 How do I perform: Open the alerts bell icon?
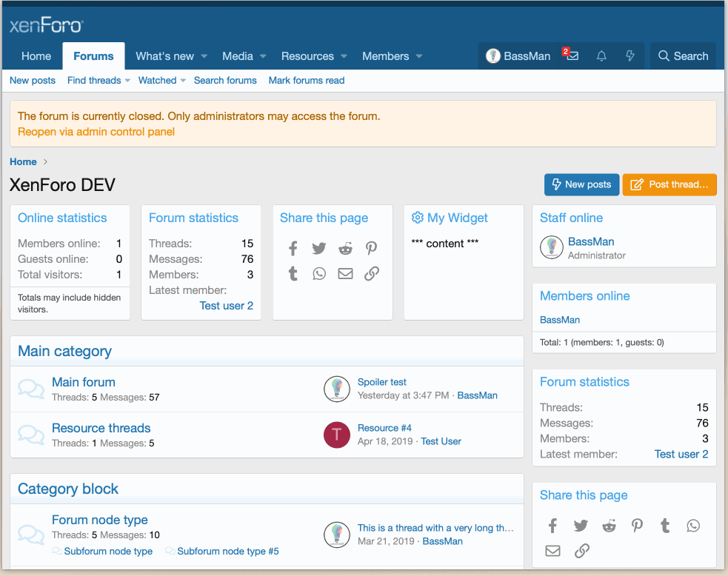(601, 56)
